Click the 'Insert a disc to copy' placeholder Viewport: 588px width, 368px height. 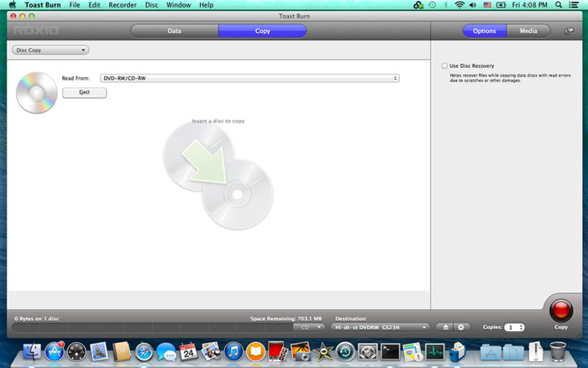pyautogui.click(x=218, y=121)
